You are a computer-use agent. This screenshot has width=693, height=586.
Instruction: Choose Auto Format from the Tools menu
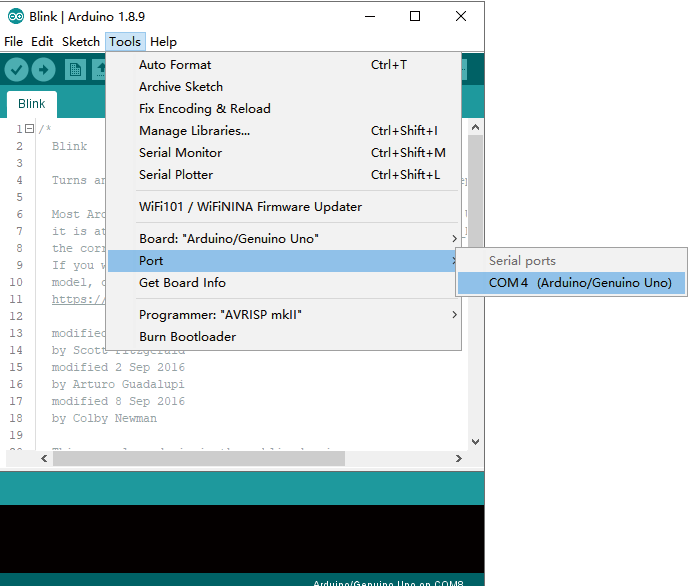[284, 65]
